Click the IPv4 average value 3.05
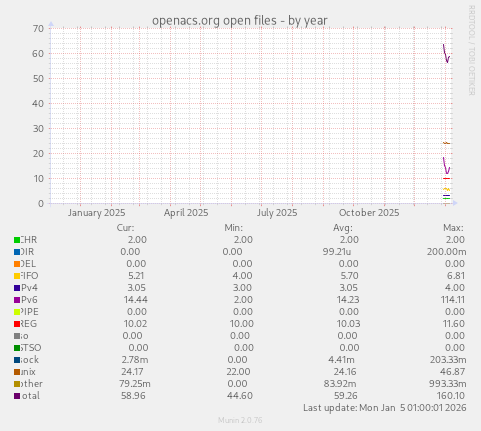Image resolution: width=481 pixels, height=431 pixels. point(348,288)
